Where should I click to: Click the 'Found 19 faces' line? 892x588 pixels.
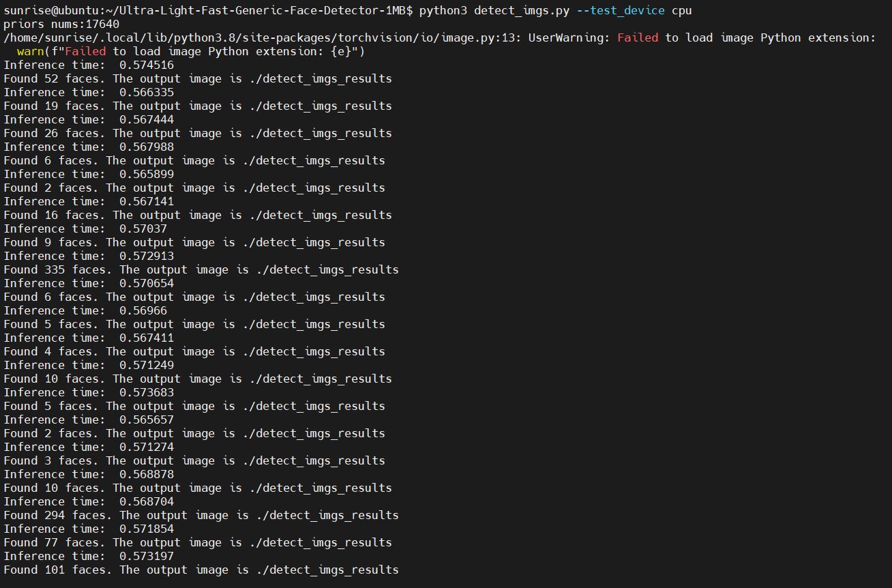click(198, 106)
